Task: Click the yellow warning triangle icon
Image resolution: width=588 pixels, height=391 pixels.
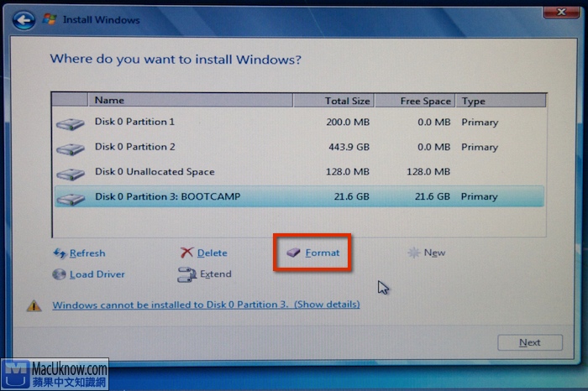Action: [x=34, y=305]
